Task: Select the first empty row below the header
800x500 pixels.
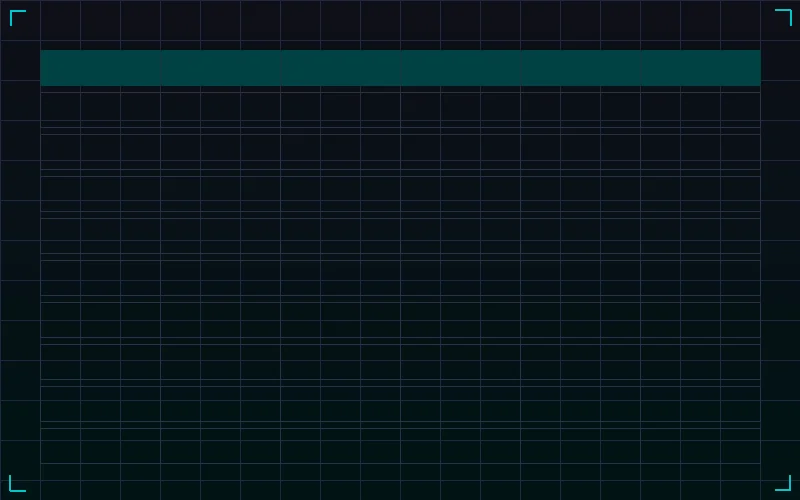Action: pyautogui.click(x=400, y=109)
